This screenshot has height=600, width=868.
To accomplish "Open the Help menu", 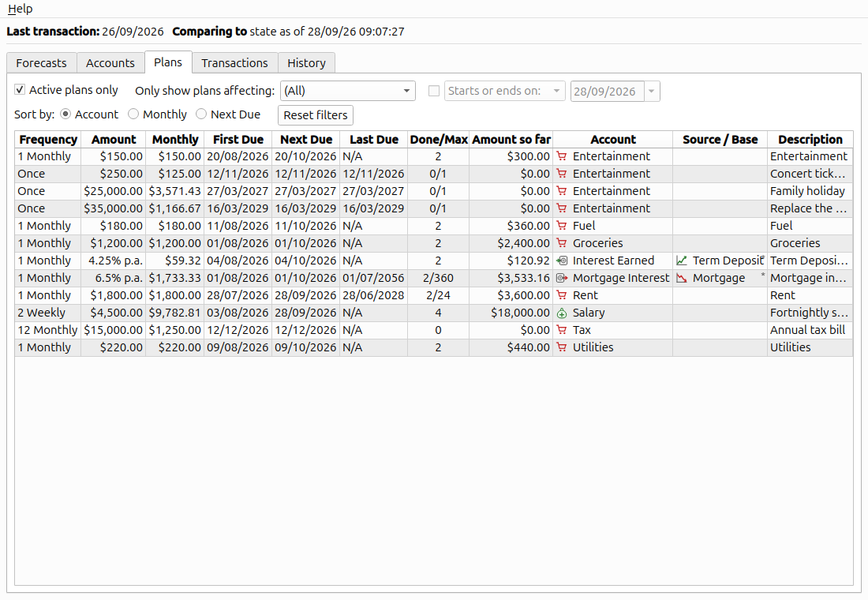I will coord(21,9).
